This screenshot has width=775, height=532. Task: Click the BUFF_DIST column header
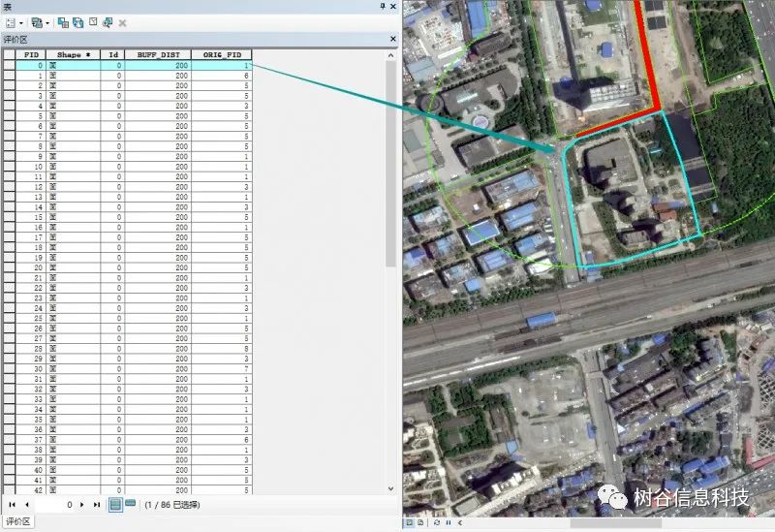click(x=158, y=54)
